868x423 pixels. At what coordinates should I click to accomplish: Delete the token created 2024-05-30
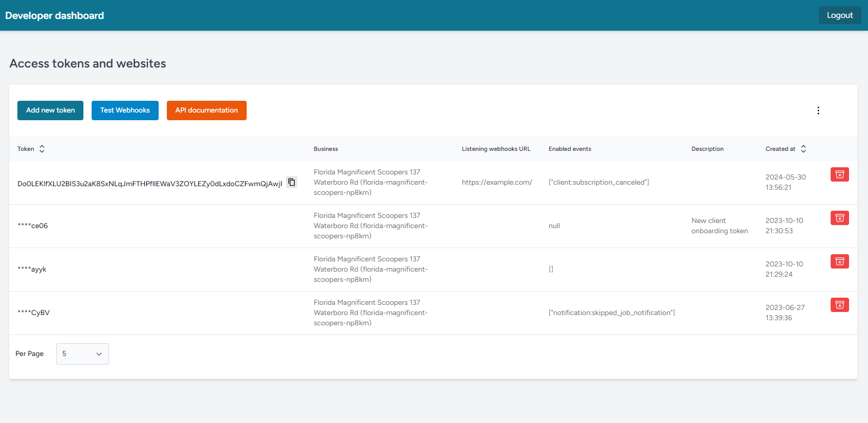839,174
